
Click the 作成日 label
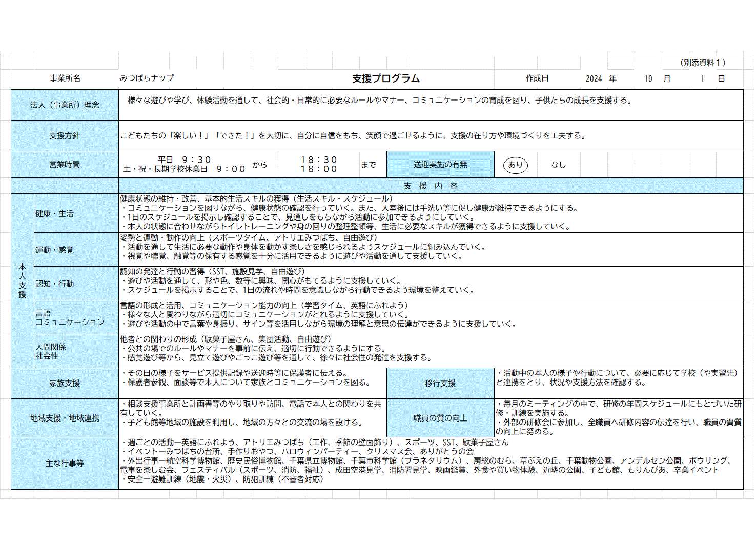537,78
